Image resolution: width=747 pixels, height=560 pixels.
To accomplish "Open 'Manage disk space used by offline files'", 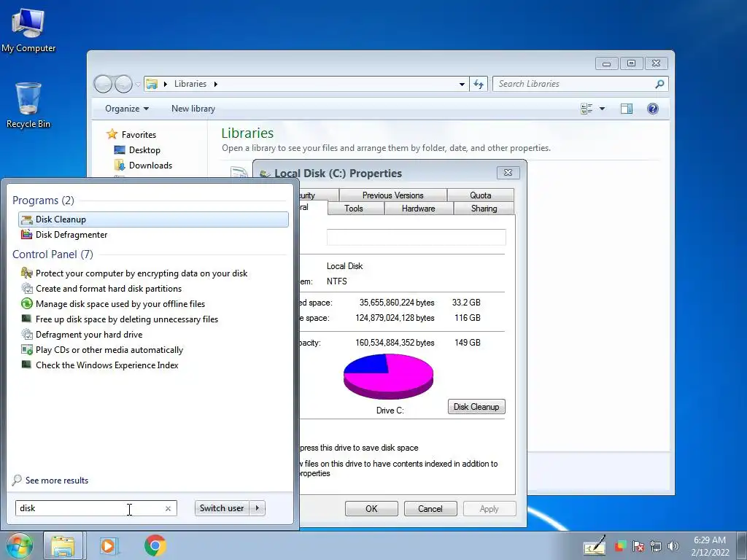I will point(120,304).
